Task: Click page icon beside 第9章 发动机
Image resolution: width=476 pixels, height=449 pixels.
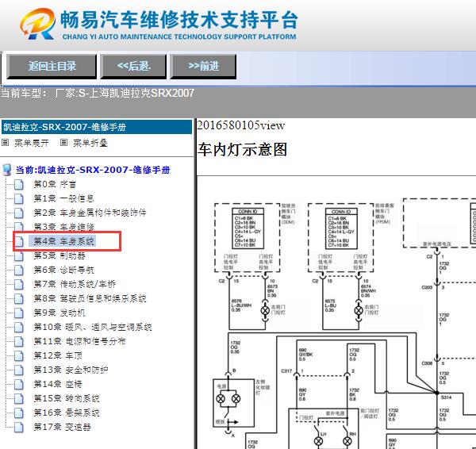Action: [19, 313]
